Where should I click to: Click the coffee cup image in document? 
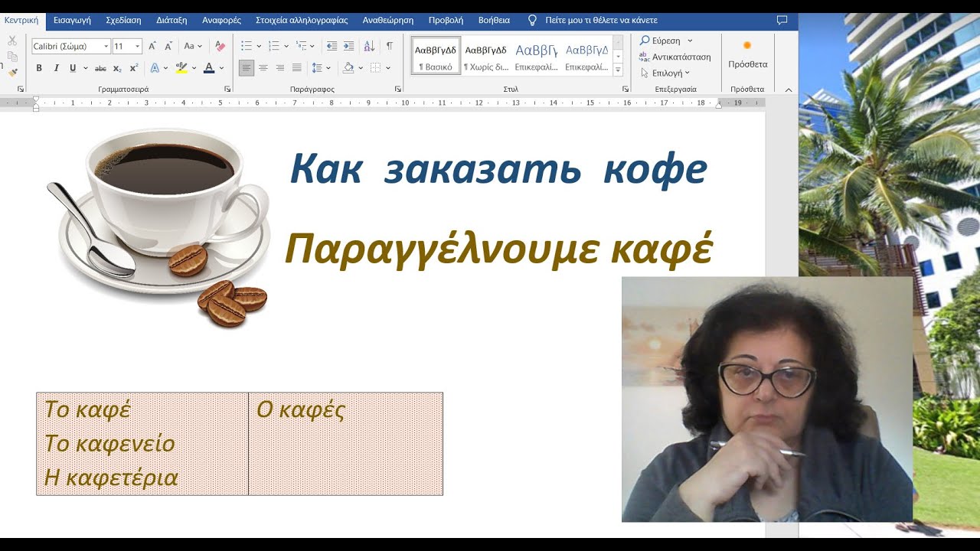[158, 227]
